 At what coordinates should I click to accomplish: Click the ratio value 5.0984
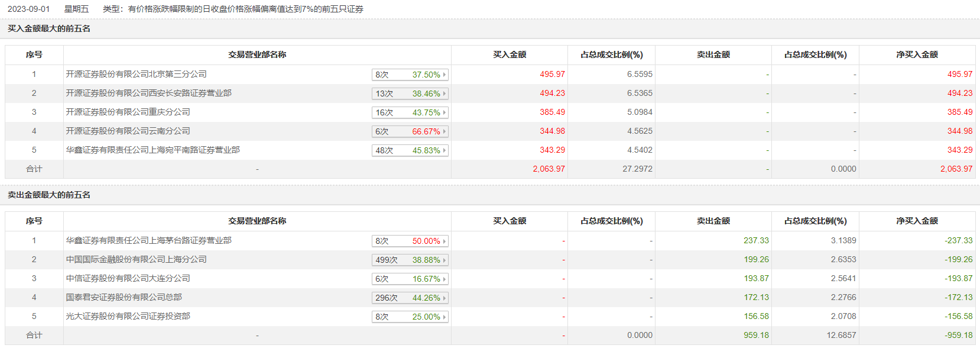[640, 112]
